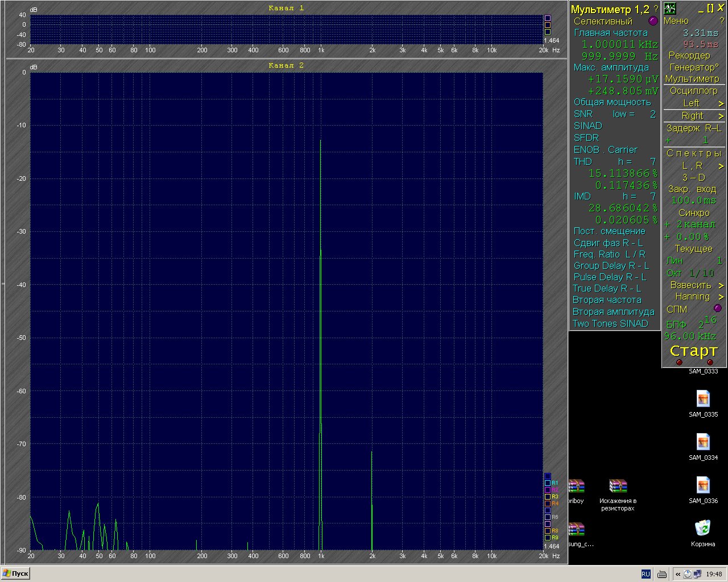Viewport: 728px width, 582px height.
Task: Click Мультиметр item in control panel
Action: coord(692,79)
